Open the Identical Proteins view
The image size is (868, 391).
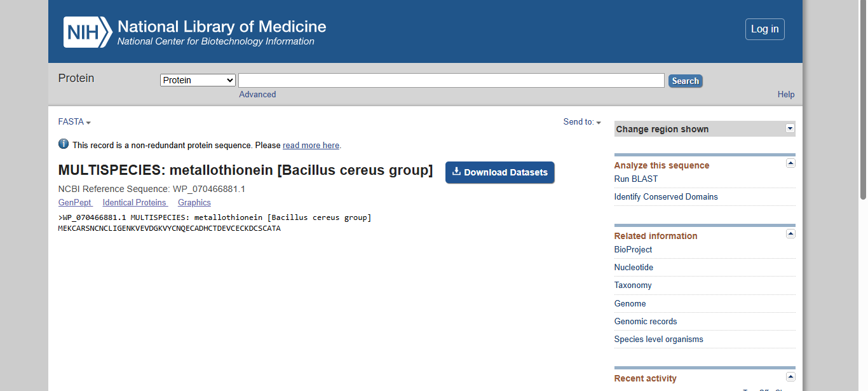pyautogui.click(x=135, y=202)
